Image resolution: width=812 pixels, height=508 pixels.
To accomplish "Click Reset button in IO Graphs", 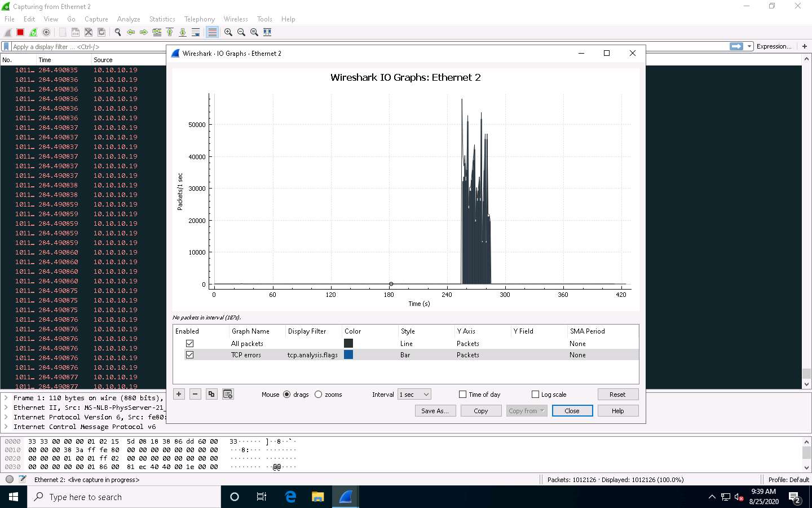I will tap(617, 394).
